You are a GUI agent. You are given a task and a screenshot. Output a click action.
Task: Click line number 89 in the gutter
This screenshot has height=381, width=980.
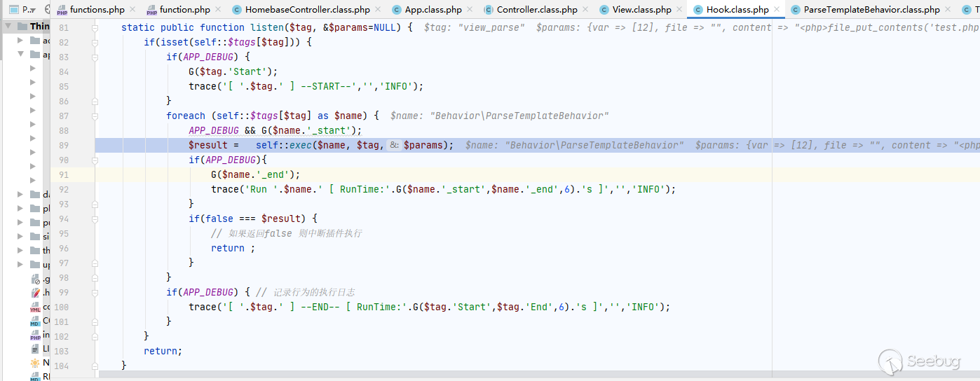coord(63,145)
